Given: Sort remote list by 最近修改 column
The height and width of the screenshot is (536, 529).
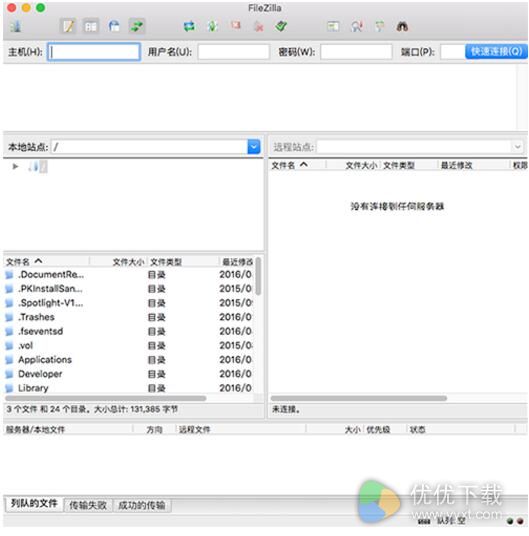Looking at the screenshot, I should tap(474, 165).
